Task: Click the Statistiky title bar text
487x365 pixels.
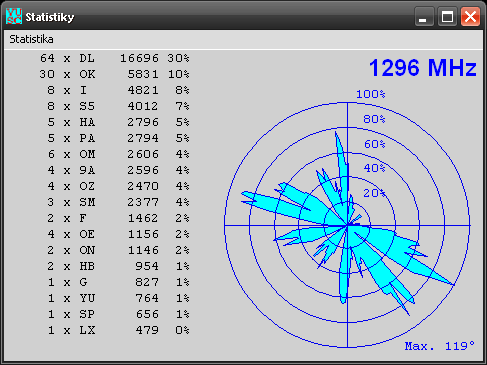Action: point(50,17)
